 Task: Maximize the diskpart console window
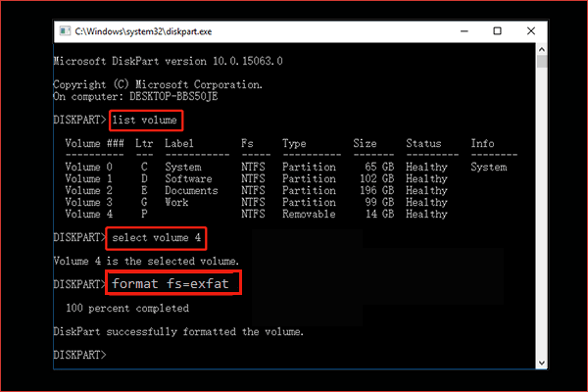498,31
